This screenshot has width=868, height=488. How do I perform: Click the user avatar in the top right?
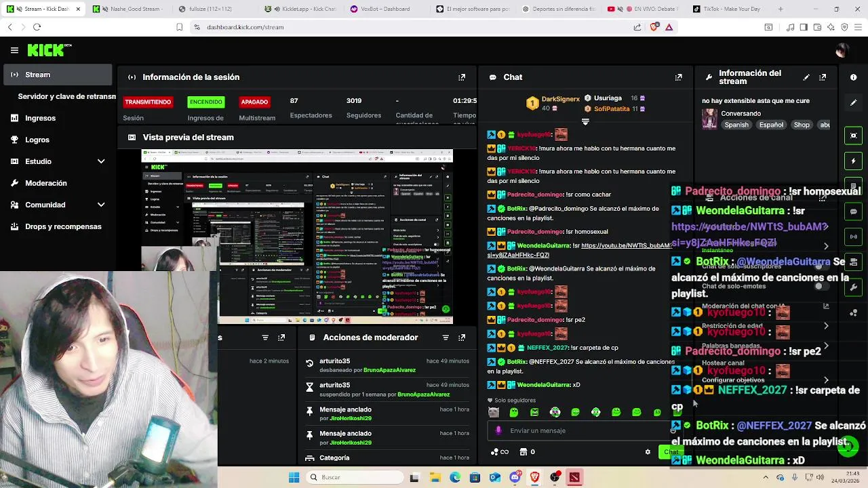click(841, 50)
